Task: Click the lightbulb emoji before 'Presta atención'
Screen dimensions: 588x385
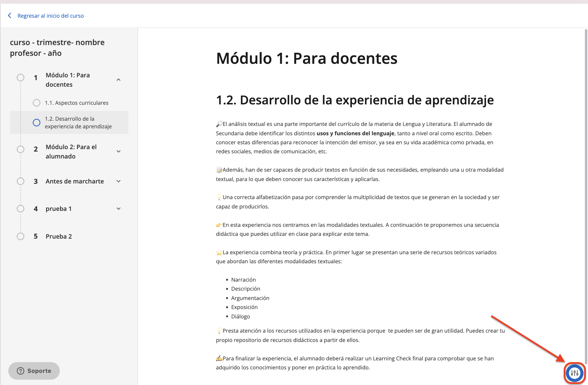Action: [219, 331]
